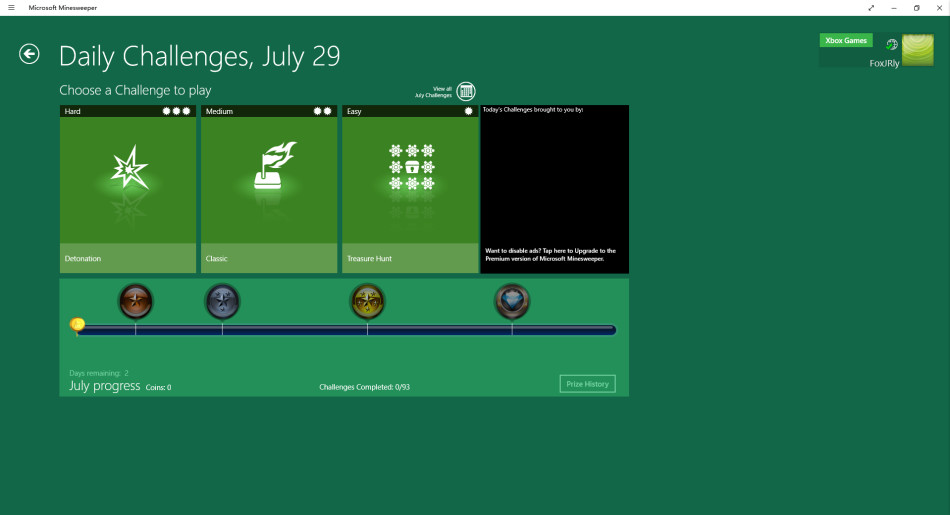
Task: Open the FoxJRly profile avatar
Action: point(917,49)
